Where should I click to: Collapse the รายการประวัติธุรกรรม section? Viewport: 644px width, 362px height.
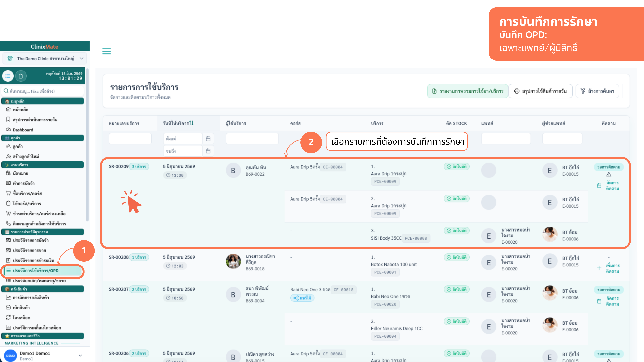43,232
